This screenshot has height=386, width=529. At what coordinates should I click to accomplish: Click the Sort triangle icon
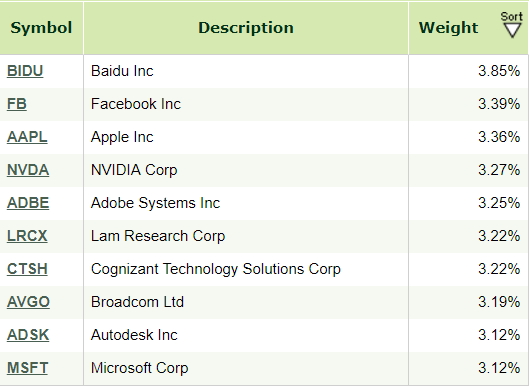point(512,31)
